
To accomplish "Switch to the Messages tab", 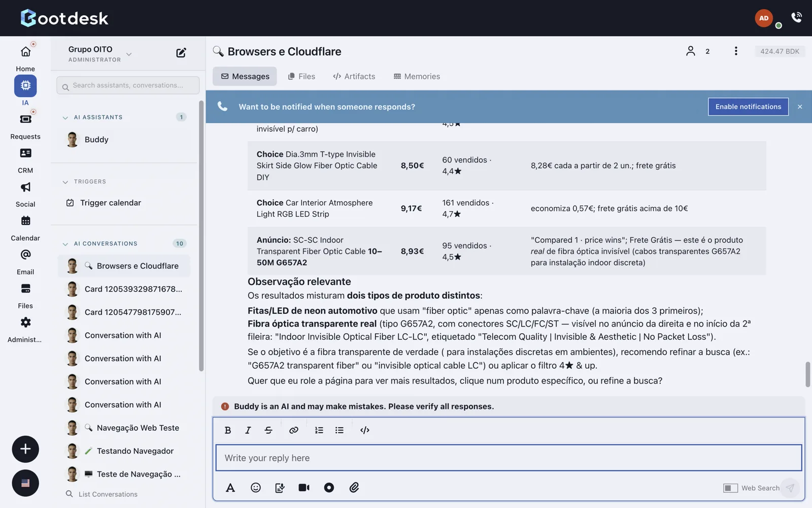I will [245, 76].
